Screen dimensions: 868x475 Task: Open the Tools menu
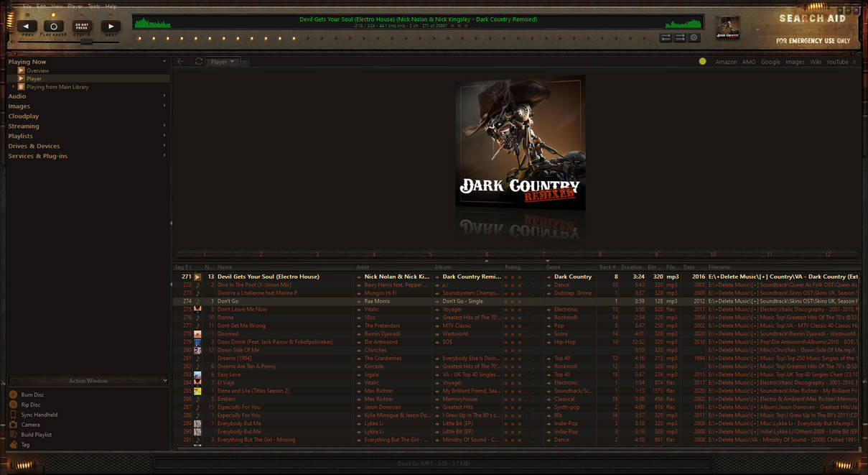point(93,5)
